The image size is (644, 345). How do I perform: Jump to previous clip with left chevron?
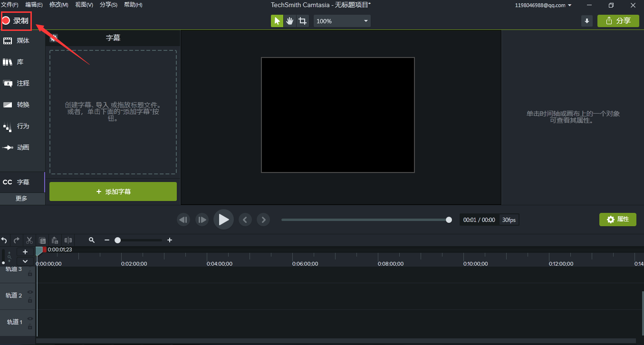tap(245, 220)
